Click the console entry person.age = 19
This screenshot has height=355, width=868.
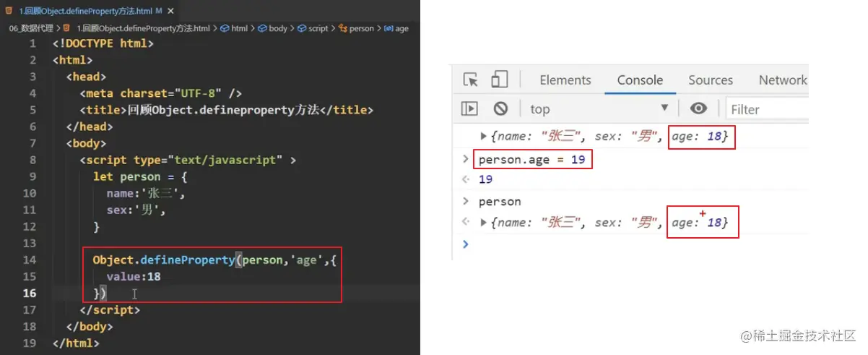[531, 159]
